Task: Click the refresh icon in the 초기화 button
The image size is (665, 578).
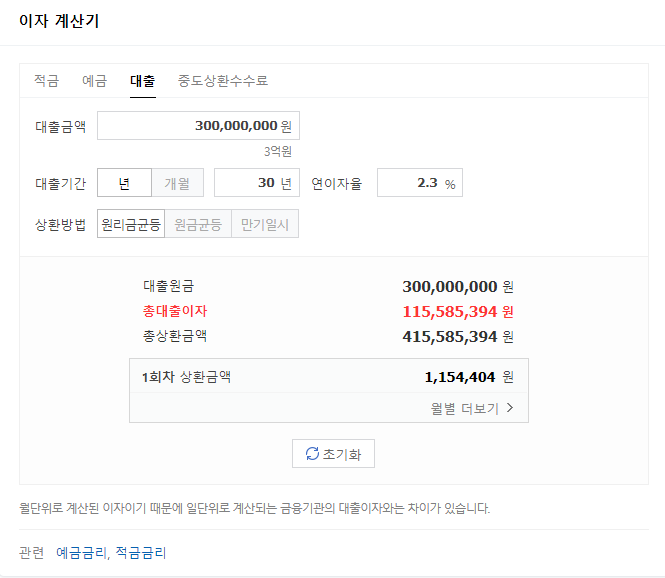Action: (x=312, y=454)
